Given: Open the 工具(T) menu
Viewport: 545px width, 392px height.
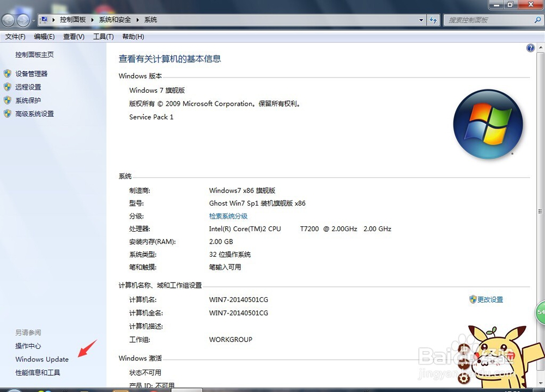Looking at the screenshot, I should point(103,37).
